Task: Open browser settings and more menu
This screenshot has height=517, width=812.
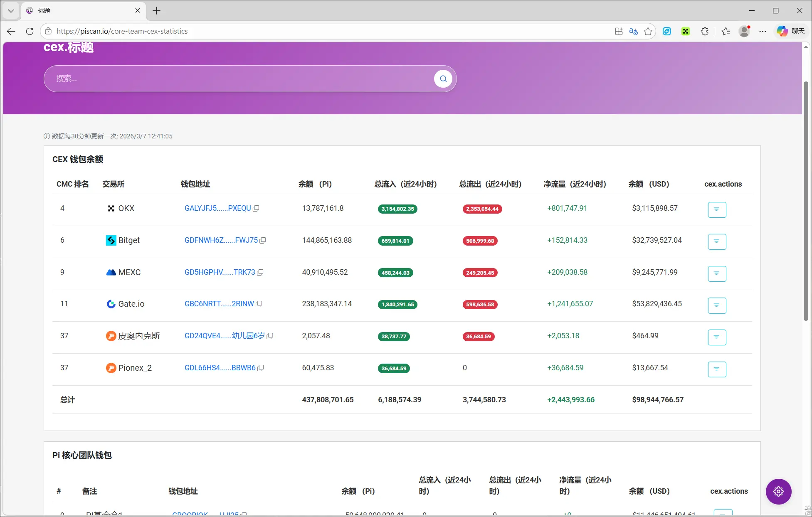Action: pos(763,31)
